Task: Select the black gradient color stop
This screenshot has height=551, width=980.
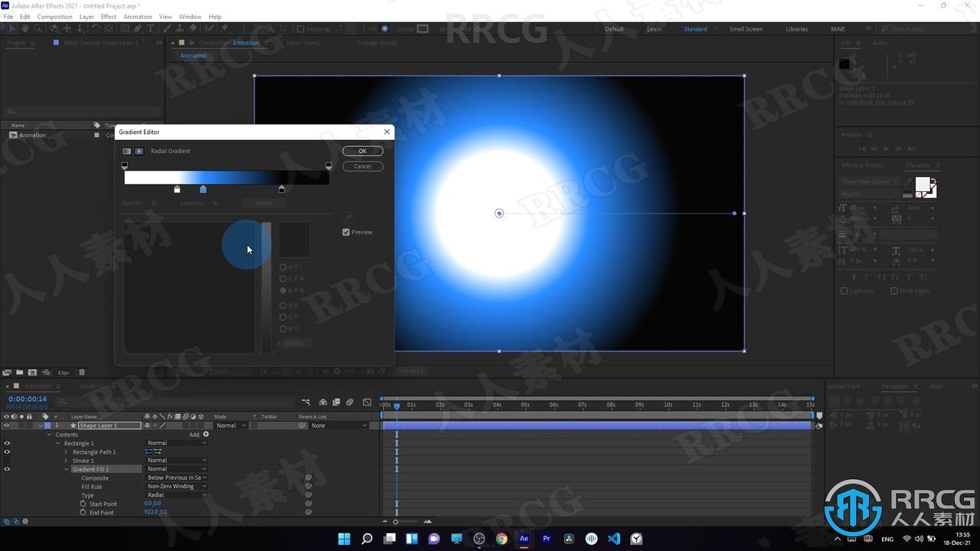Action: 282,189
